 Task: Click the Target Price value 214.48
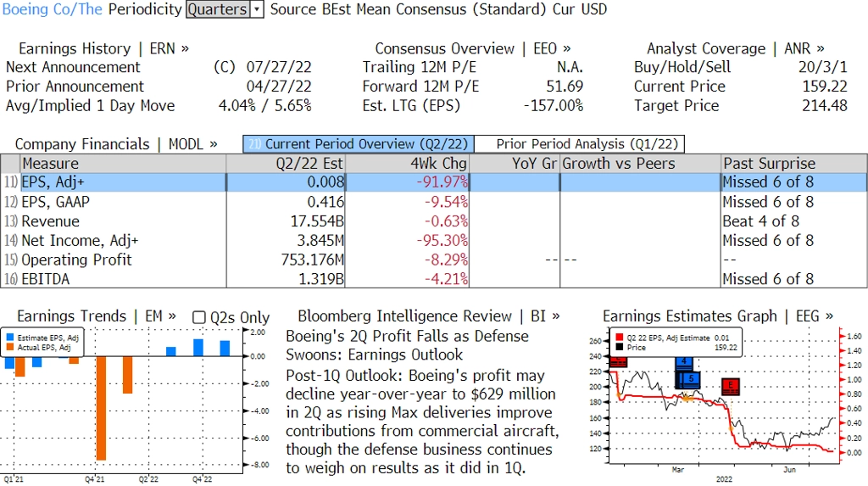point(824,106)
